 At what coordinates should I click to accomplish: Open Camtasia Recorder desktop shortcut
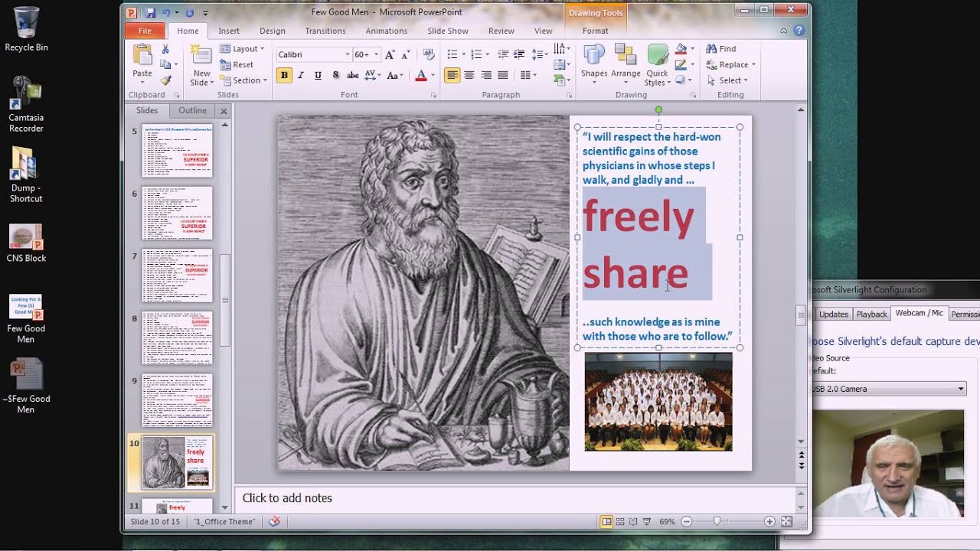pyautogui.click(x=26, y=105)
